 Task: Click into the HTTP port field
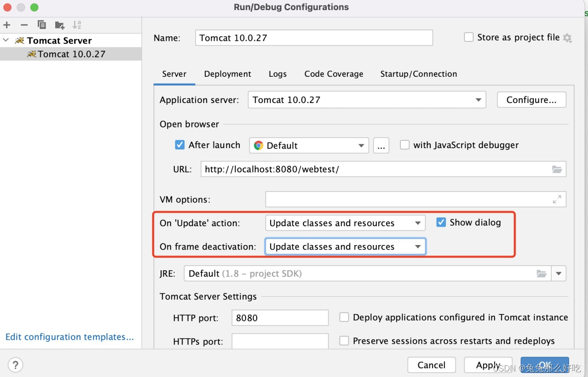280,318
